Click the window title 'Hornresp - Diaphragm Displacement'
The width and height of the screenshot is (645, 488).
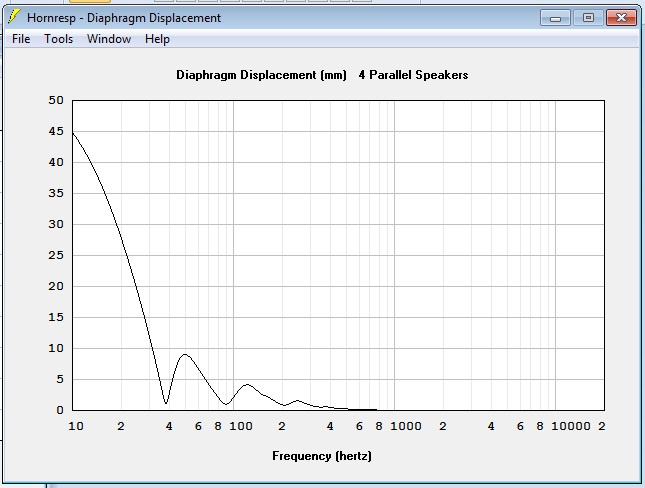[x=124, y=18]
